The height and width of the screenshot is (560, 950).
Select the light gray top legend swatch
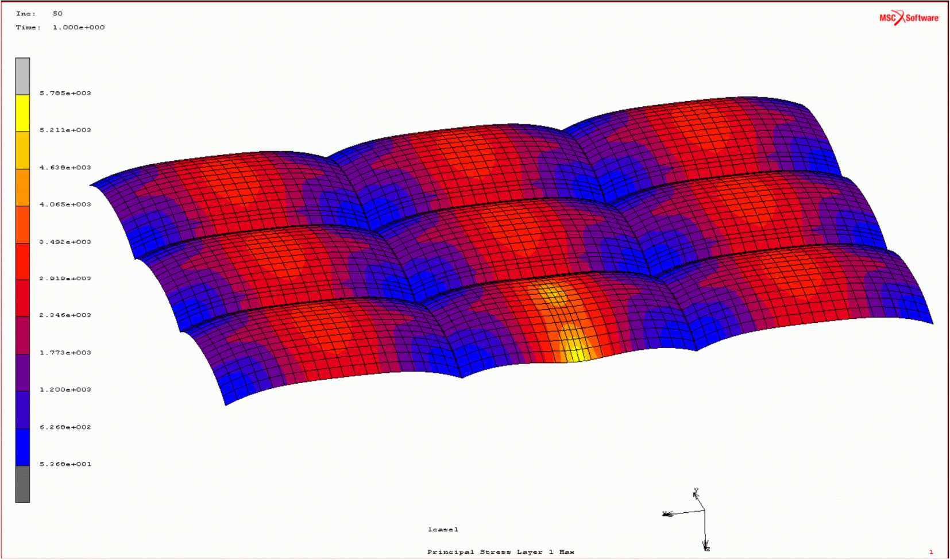22,76
